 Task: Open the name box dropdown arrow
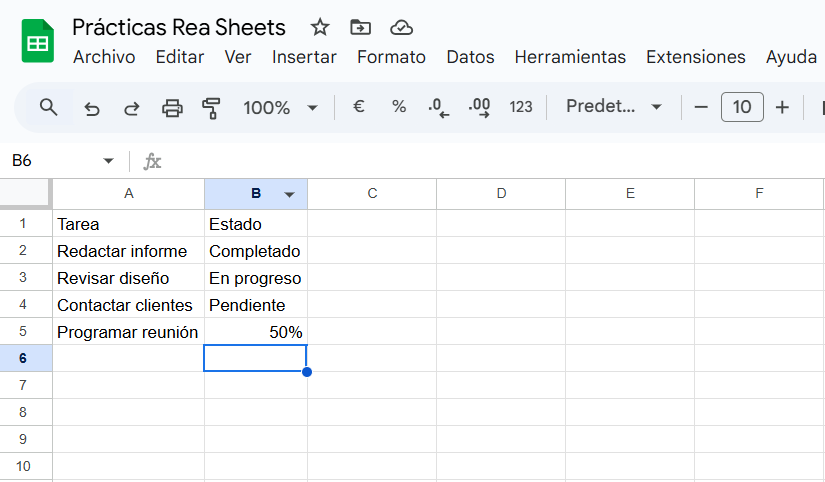tap(108, 161)
